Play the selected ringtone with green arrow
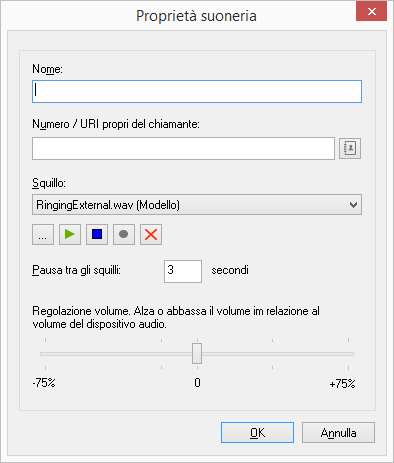 pos(70,235)
